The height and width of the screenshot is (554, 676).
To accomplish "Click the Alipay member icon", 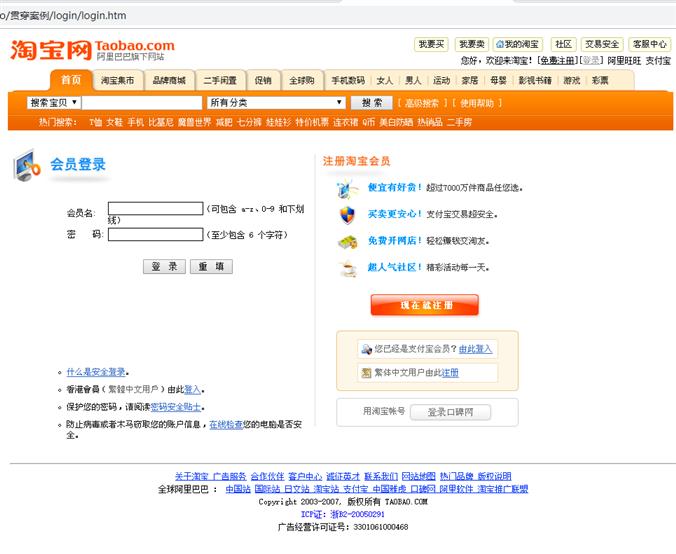I will 366,349.
